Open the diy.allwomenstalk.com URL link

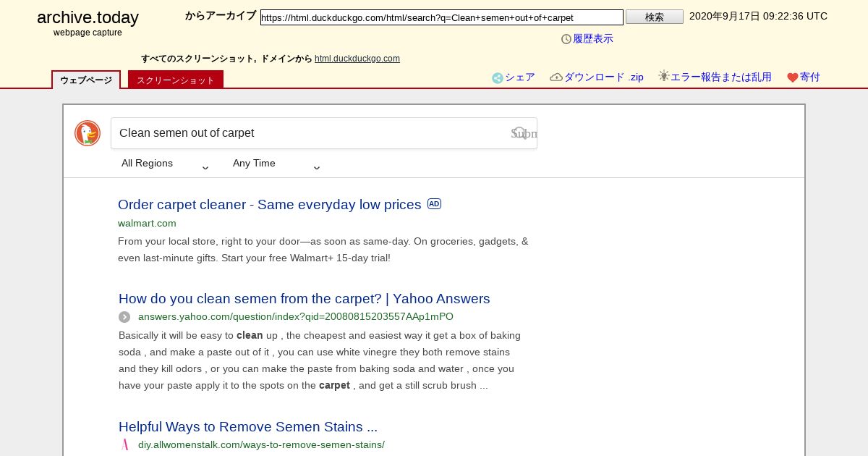pyautogui.click(x=261, y=444)
